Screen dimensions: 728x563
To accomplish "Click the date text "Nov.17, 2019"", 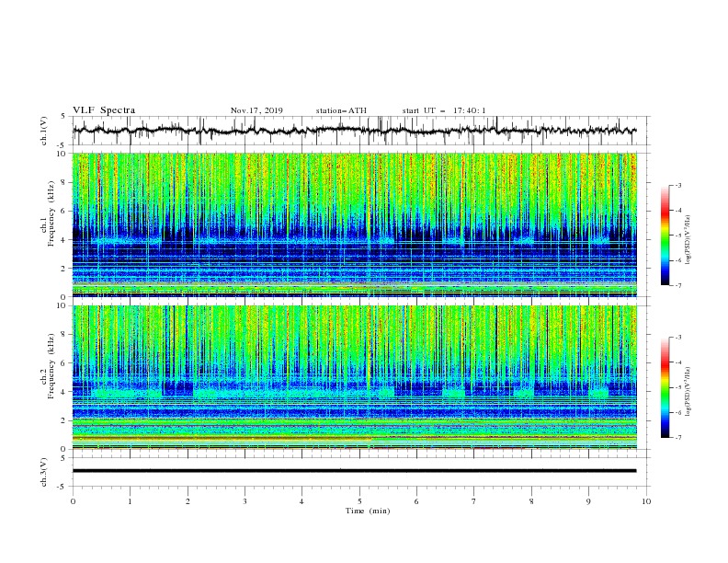I will pyautogui.click(x=256, y=110).
